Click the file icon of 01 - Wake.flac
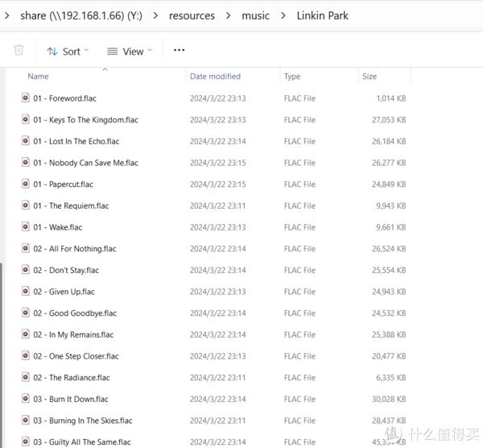Viewport: 483px width, 448px height. click(x=26, y=227)
